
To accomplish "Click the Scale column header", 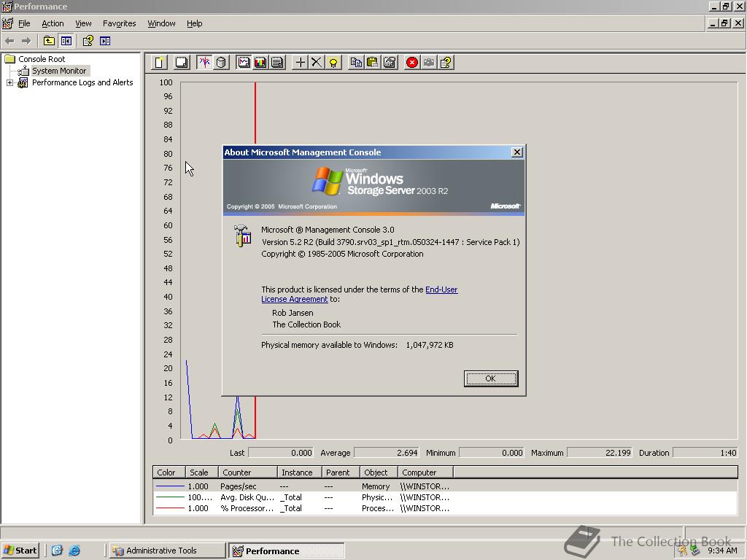I will coord(201,472).
